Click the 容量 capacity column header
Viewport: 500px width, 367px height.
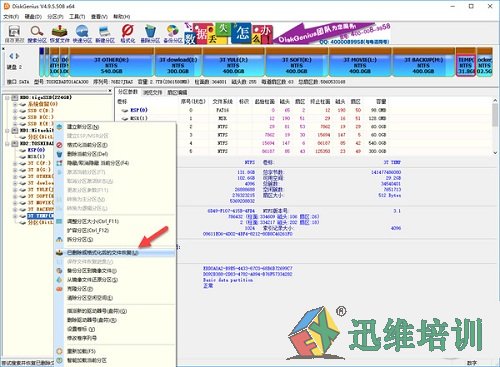click(381, 101)
